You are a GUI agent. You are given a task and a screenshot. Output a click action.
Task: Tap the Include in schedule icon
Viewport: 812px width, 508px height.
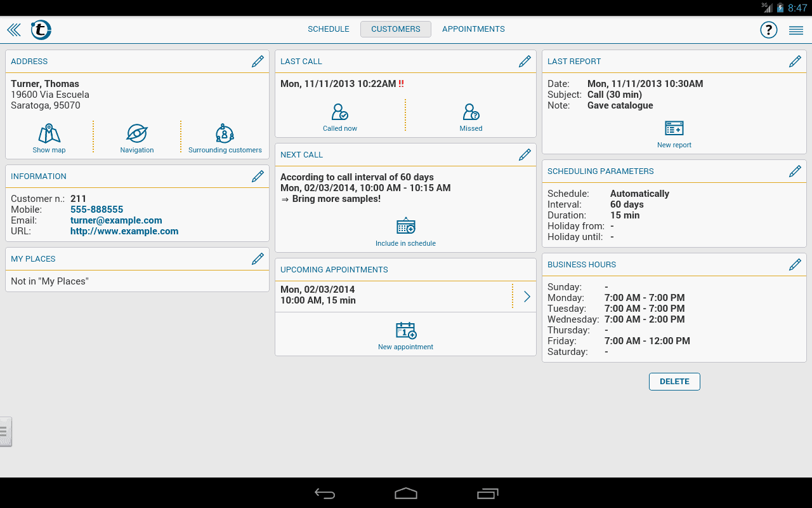[406, 232]
